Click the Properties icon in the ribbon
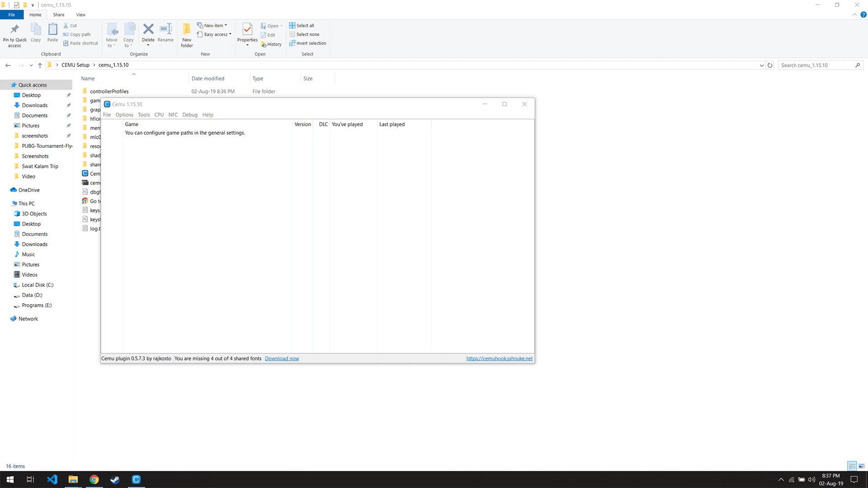Image resolution: width=868 pixels, height=488 pixels. click(247, 30)
